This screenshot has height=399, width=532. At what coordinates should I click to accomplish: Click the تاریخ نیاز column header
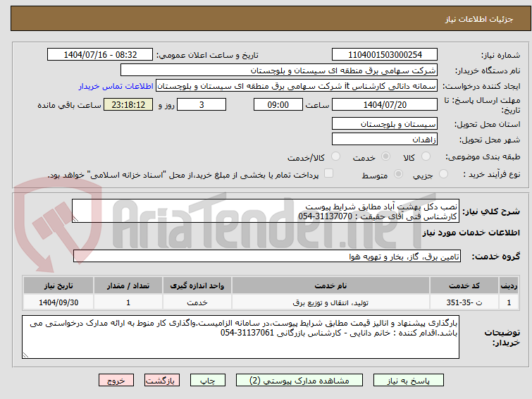pyautogui.click(x=58, y=286)
